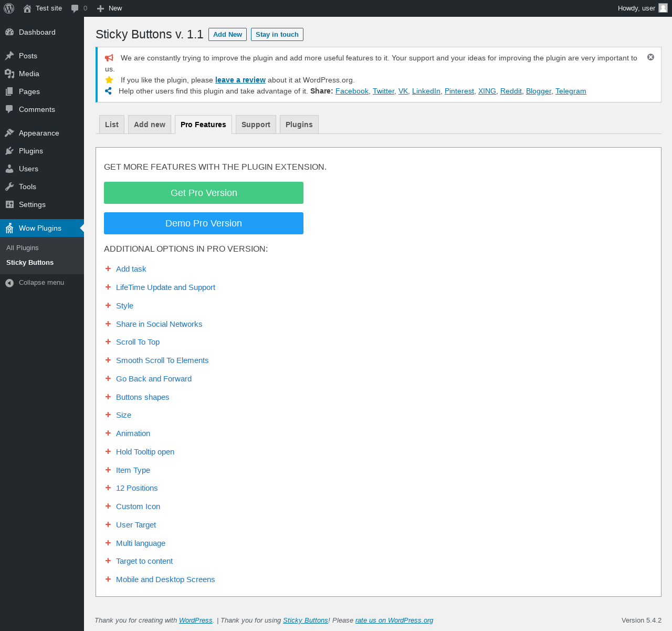Open All Plugins submenu item
672x631 pixels.
pos(23,248)
